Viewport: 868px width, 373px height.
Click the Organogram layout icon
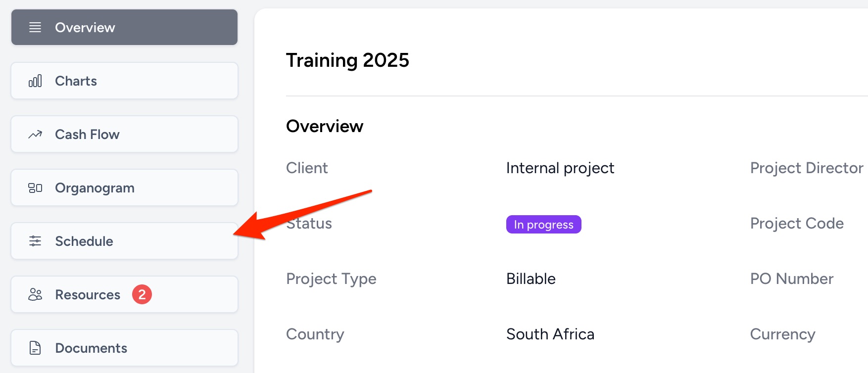[x=35, y=188]
